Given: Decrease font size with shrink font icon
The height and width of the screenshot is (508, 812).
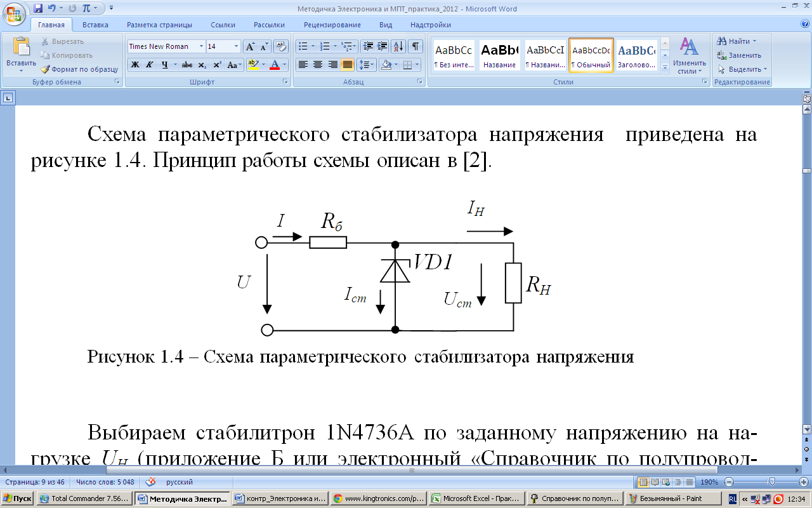Looking at the screenshot, I should pos(265,46).
